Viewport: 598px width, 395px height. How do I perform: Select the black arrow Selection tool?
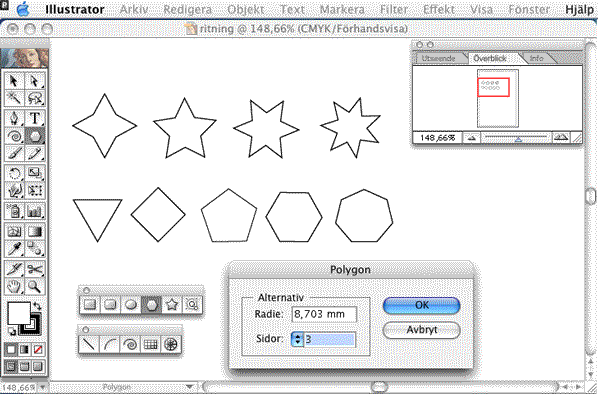[x=14, y=81]
